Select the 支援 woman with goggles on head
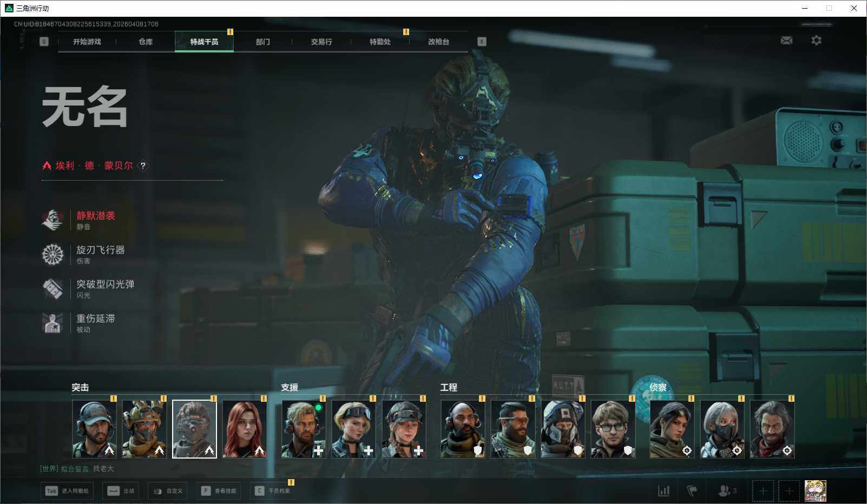The width and height of the screenshot is (867, 504). (x=354, y=429)
